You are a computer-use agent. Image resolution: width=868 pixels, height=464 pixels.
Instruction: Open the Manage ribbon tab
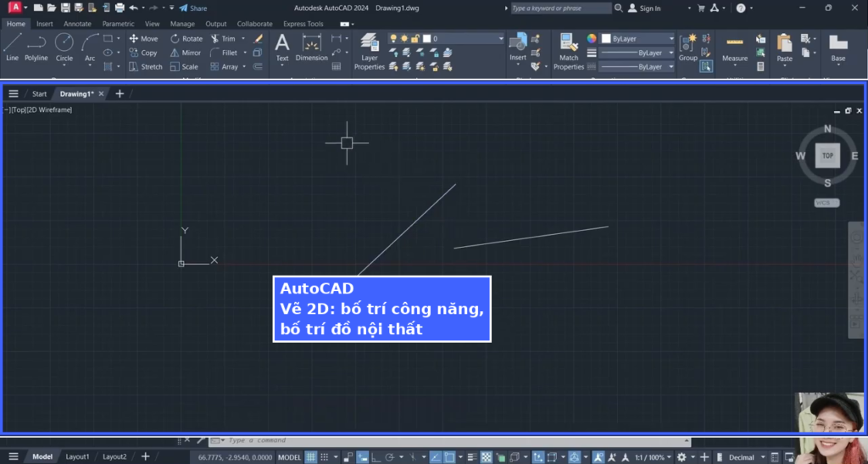point(182,24)
